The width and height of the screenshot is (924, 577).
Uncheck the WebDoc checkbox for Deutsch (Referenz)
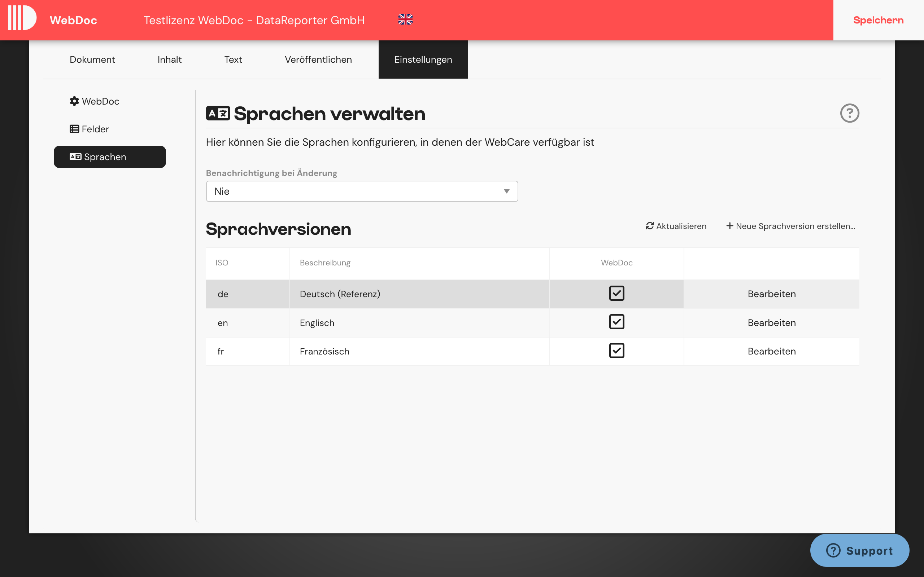pyautogui.click(x=616, y=293)
